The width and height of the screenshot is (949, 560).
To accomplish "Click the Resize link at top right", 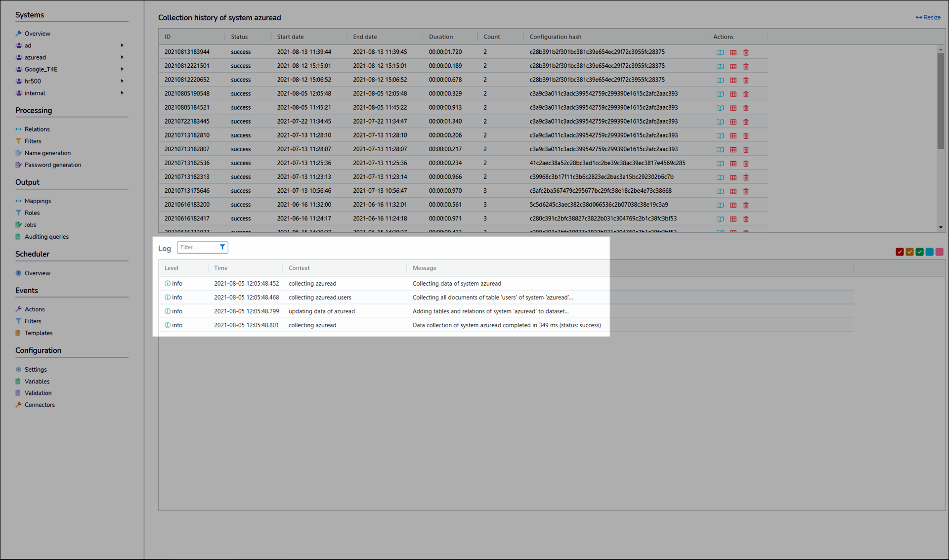I will point(928,17).
